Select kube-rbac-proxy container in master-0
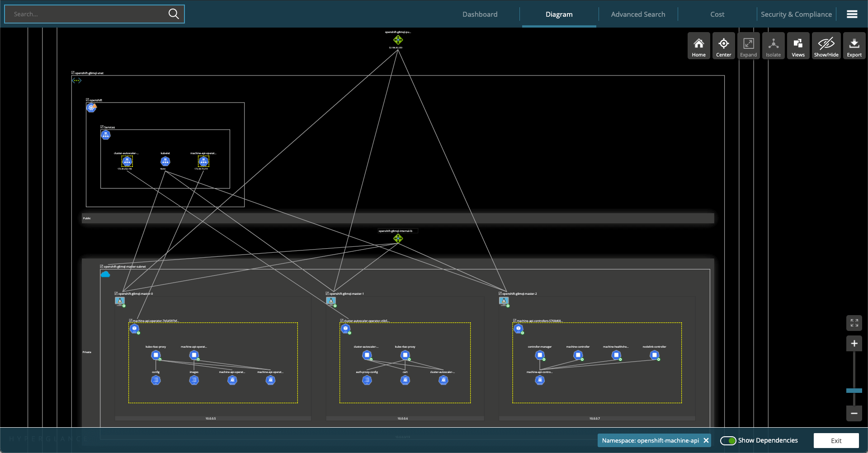The height and width of the screenshot is (453, 868). tap(156, 355)
